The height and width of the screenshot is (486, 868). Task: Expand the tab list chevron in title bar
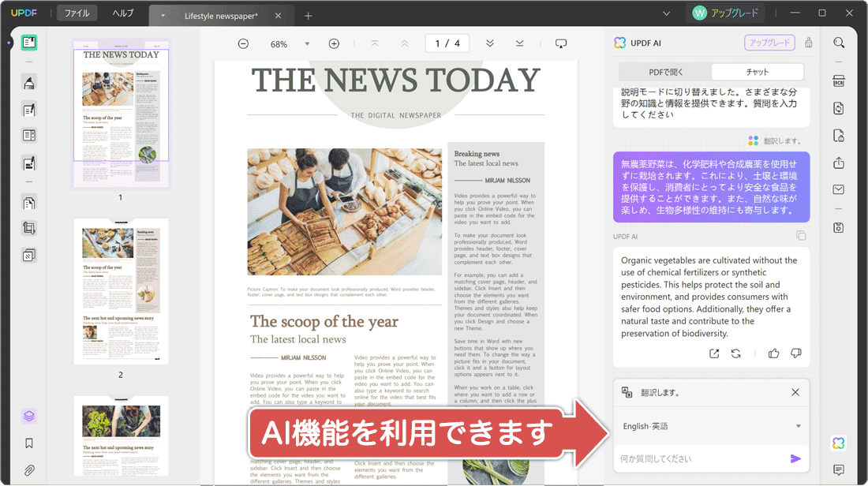click(667, 13)
